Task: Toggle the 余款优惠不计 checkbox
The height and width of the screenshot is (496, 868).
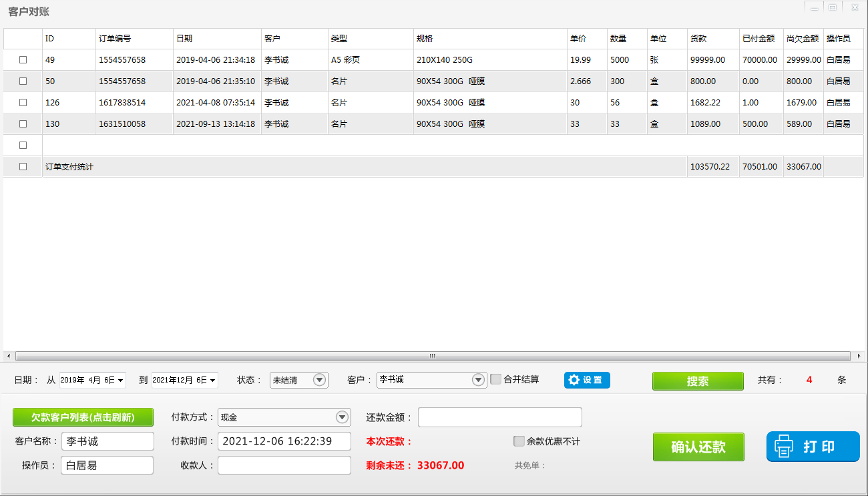Action: pyautogui.click(x=519, y=441)
